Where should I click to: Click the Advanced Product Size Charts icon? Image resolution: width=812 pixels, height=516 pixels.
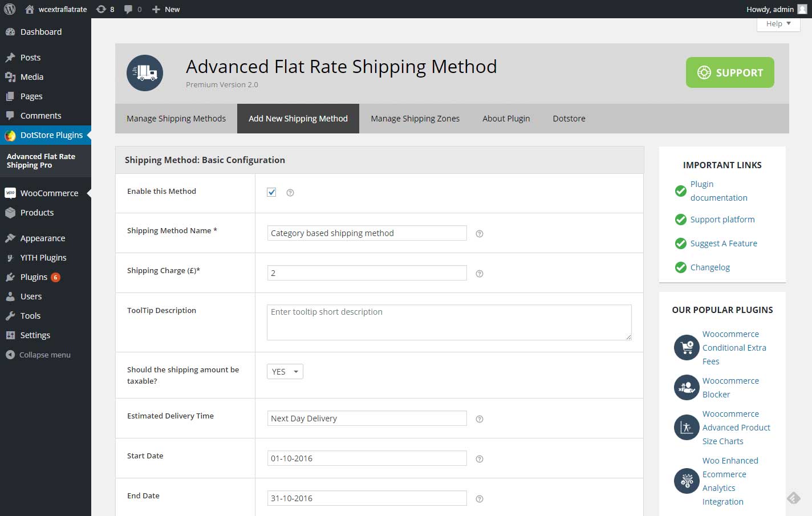(687, 427)
